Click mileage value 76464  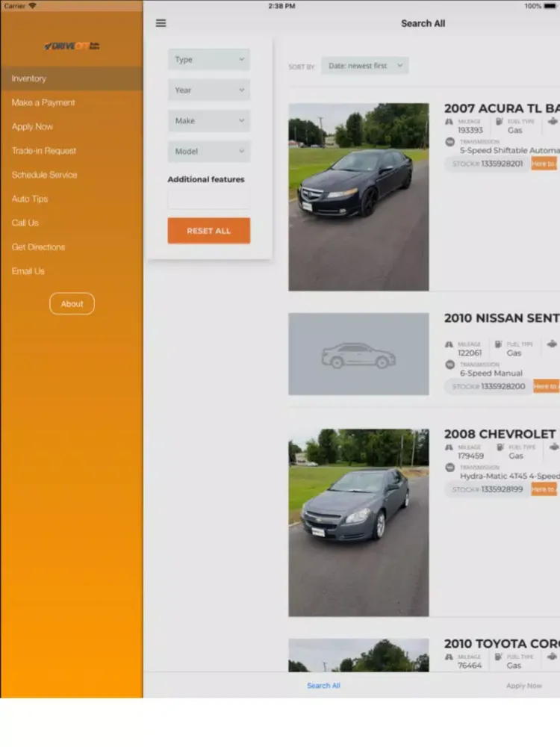point(470,666)
